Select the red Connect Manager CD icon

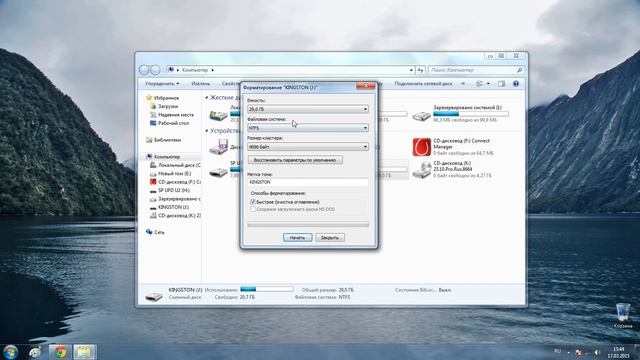pyautogui.click(x=422, y=147)
